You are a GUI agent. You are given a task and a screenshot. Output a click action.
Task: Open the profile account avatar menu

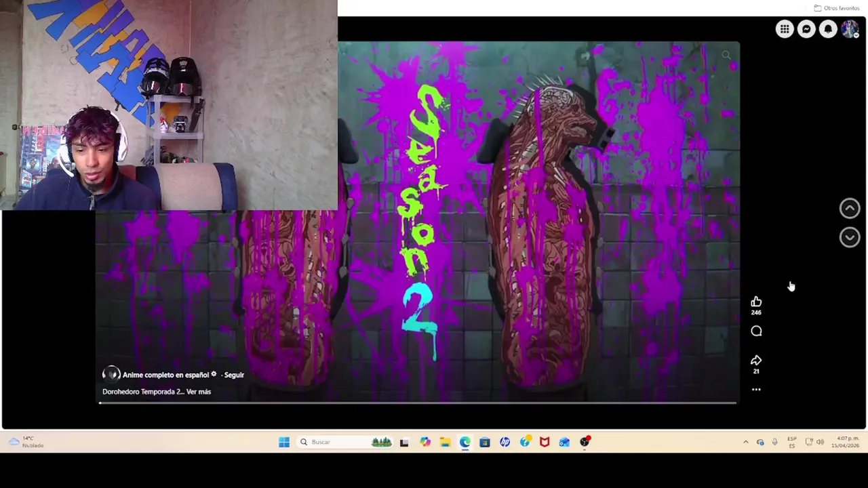[850, 28]
